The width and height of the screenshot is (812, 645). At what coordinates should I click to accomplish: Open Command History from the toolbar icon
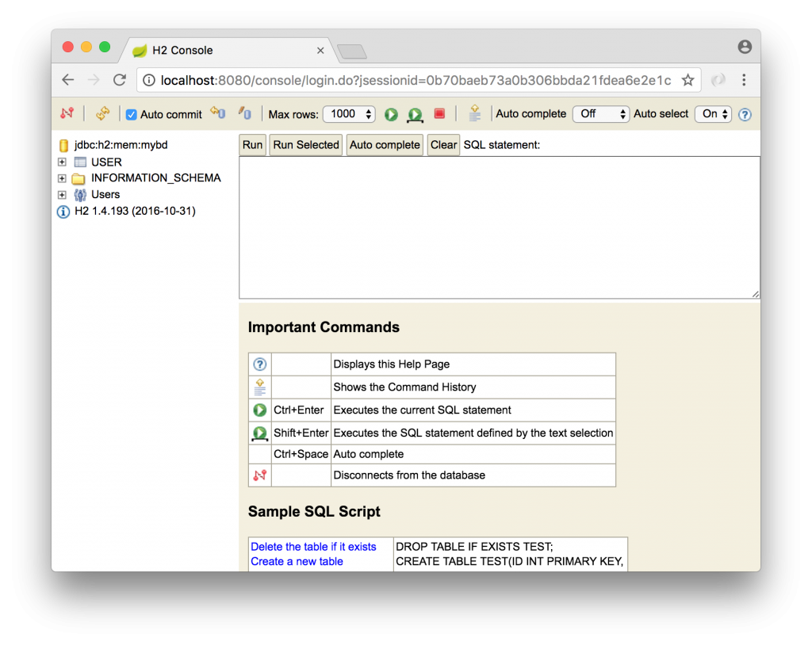pyautogui.click(x=474, y=113)
